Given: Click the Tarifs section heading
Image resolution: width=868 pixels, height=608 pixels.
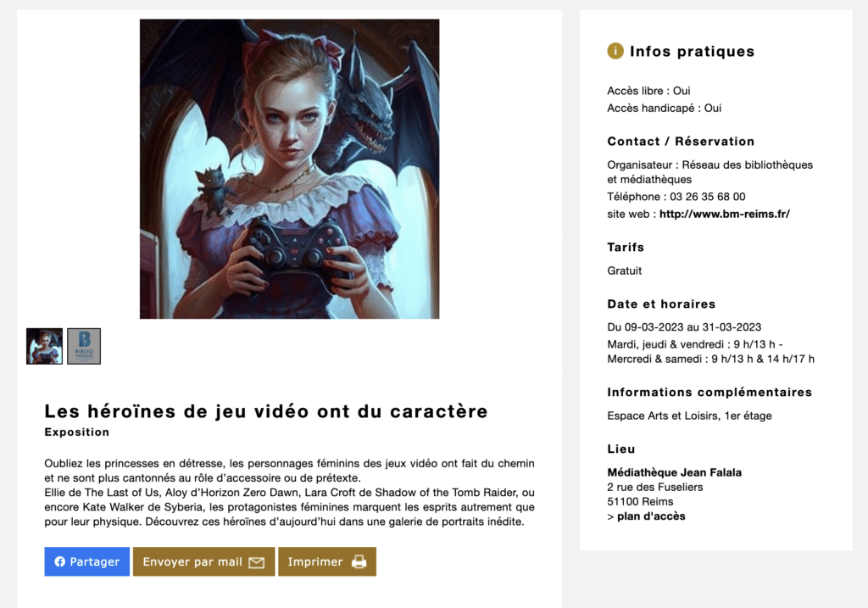Looking at the screenshot, I should (x=626, y=248).
